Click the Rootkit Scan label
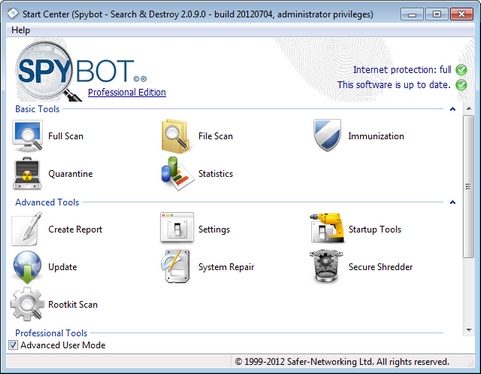 pos(73,304)
